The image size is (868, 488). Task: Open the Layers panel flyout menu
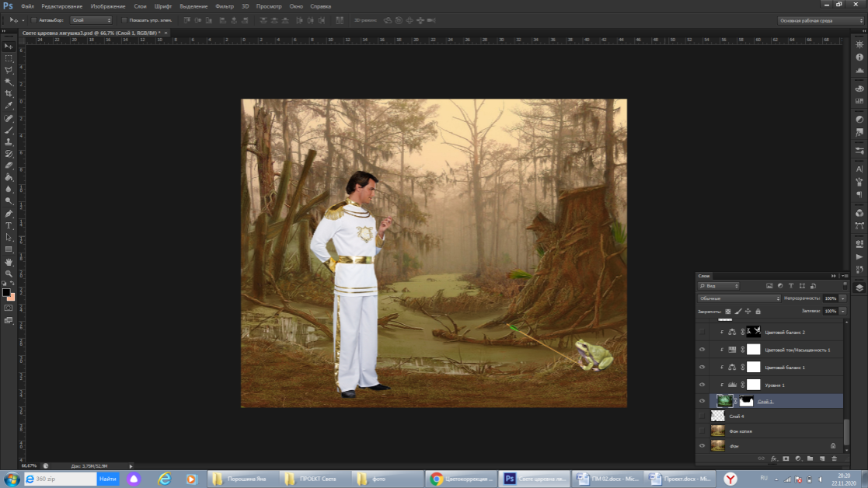(845, 276)
